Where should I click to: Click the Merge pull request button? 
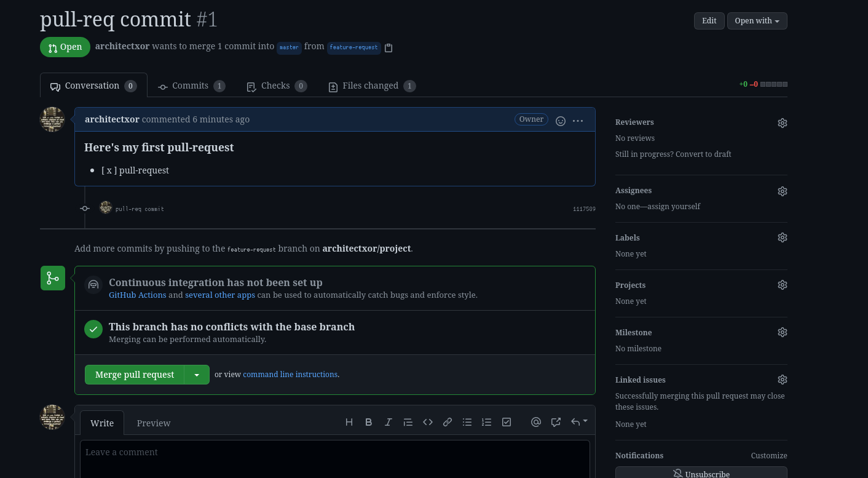tap(135, 375)
